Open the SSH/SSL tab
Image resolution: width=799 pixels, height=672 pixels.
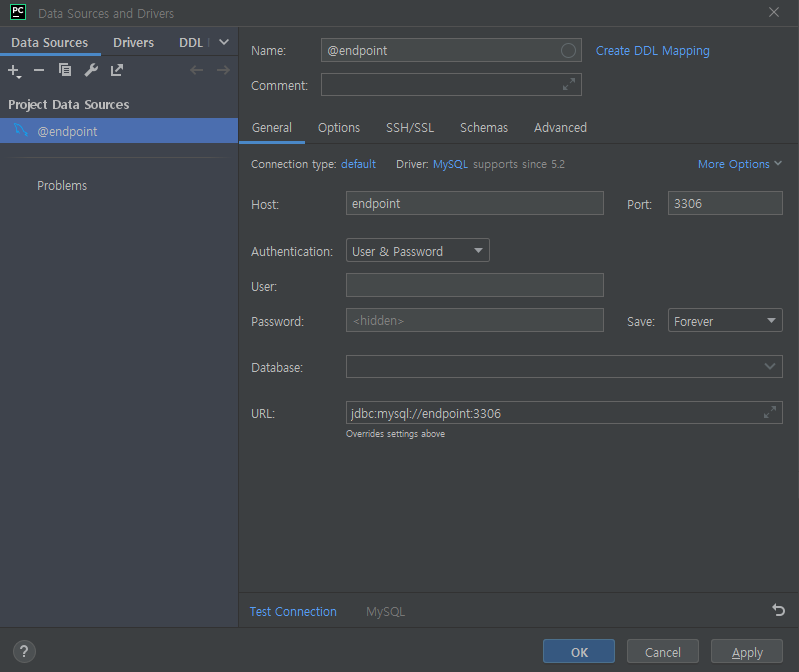pyautogui.click(x=410, y=127)
